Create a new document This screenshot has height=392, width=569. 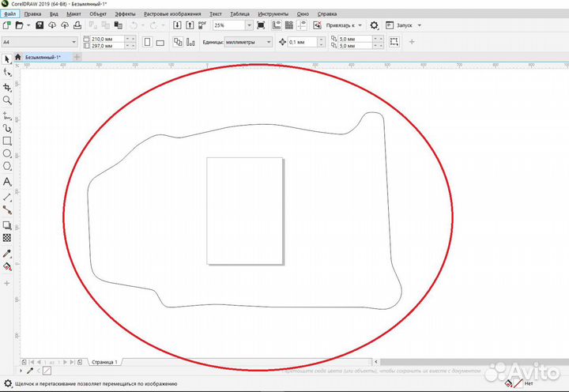[x=7, y=25]
